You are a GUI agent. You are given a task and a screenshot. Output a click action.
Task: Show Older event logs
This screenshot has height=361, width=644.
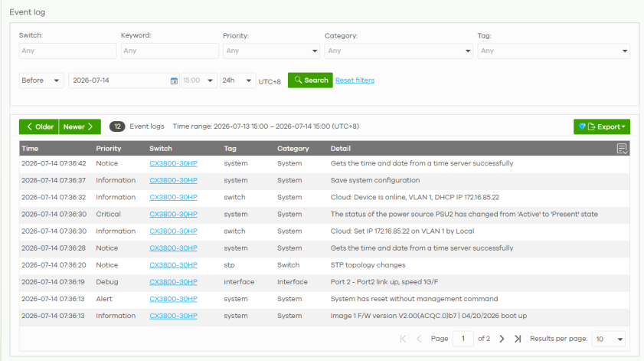pyautogui.click(x=39, y=126)
